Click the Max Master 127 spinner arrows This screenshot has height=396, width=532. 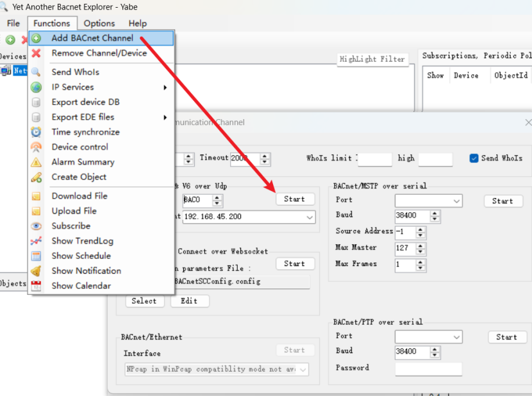pos(420,249)
